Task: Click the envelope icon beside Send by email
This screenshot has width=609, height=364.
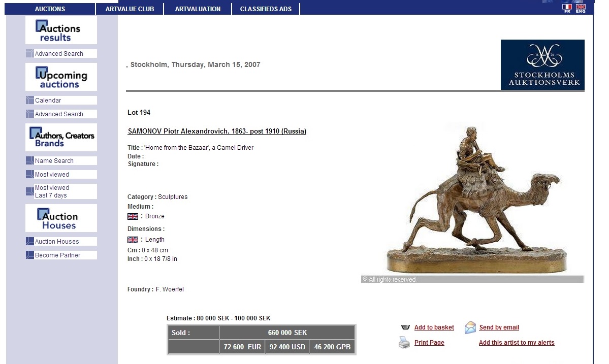Action: (x=470, y=327)
